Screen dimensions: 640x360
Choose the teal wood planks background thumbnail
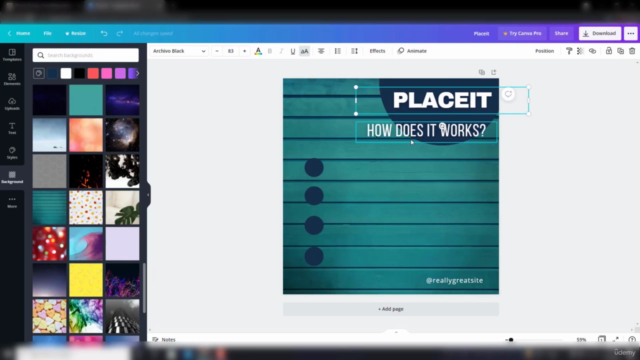click(x=49, y=207)
